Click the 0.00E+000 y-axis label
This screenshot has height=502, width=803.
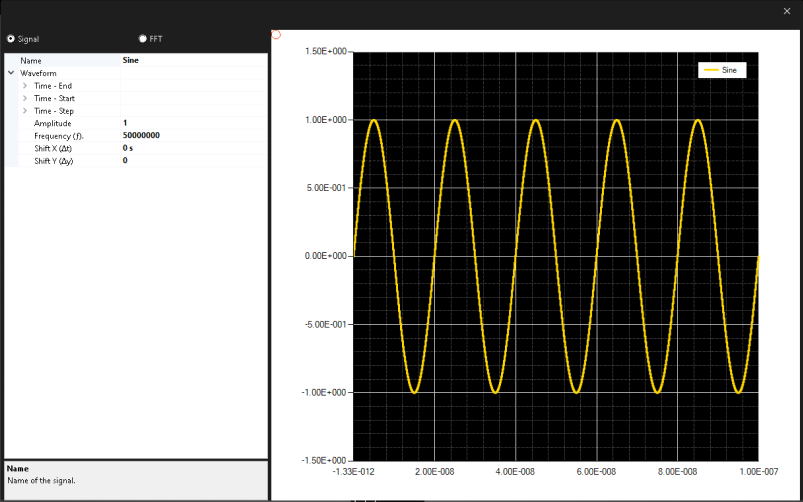click(325, 256)
